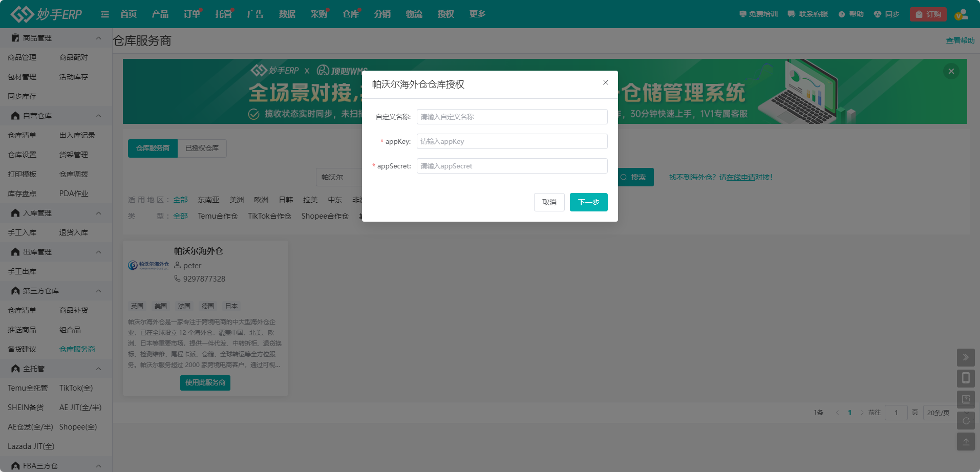Toggle the hamburger sidebar menu icon
Image resolution: width=980 pixels, height=472 pixels.
coord(105,14)
